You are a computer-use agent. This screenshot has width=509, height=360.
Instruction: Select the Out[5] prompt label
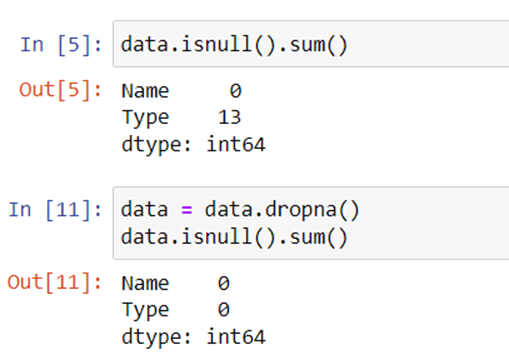tap(60, 90)
